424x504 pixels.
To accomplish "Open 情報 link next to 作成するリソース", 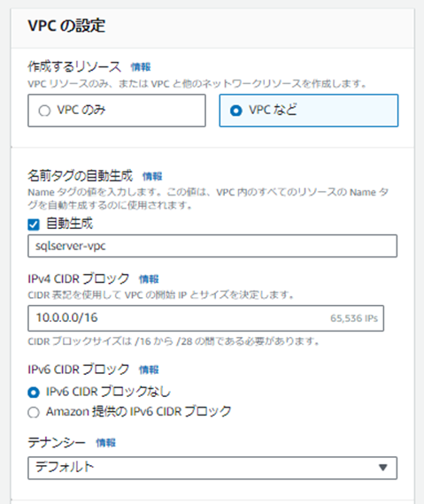I will (x=141, y=67).
